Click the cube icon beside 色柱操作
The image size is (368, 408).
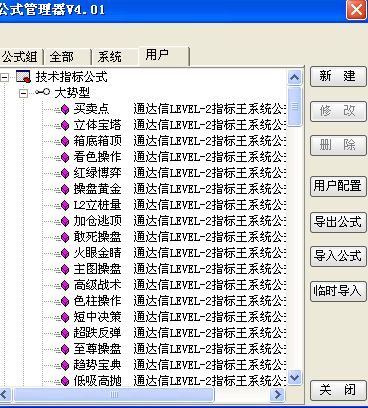[65, 301]
